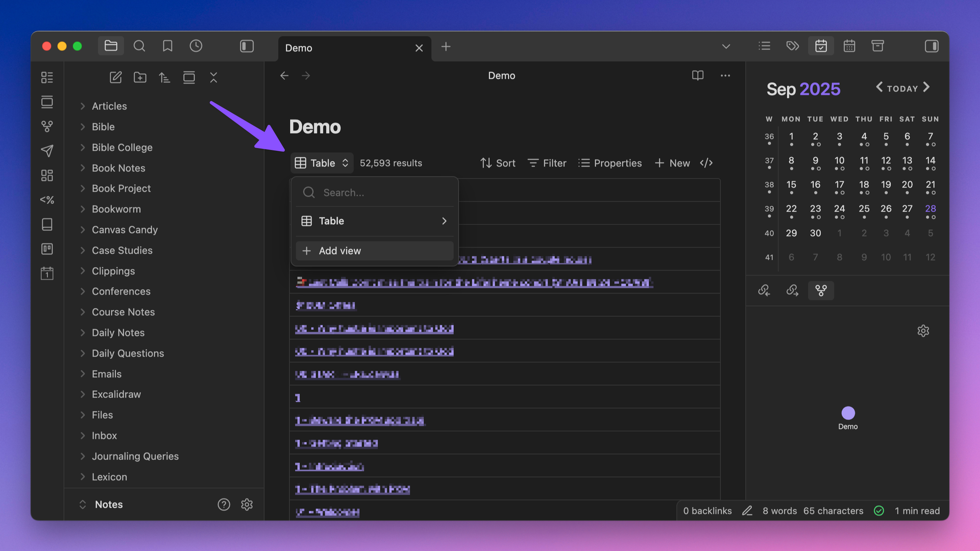Open the archive box icon
This screenshot has height=551, width=980.
878,46
